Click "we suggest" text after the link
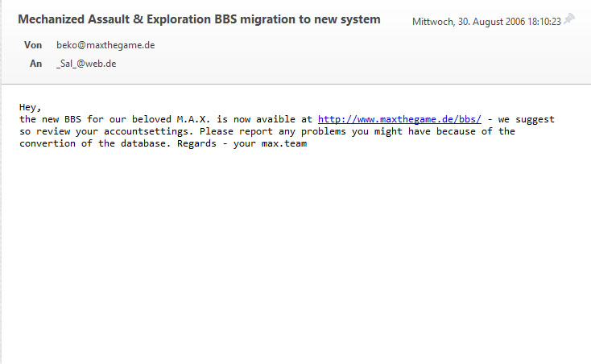 (x=526, y=119)
